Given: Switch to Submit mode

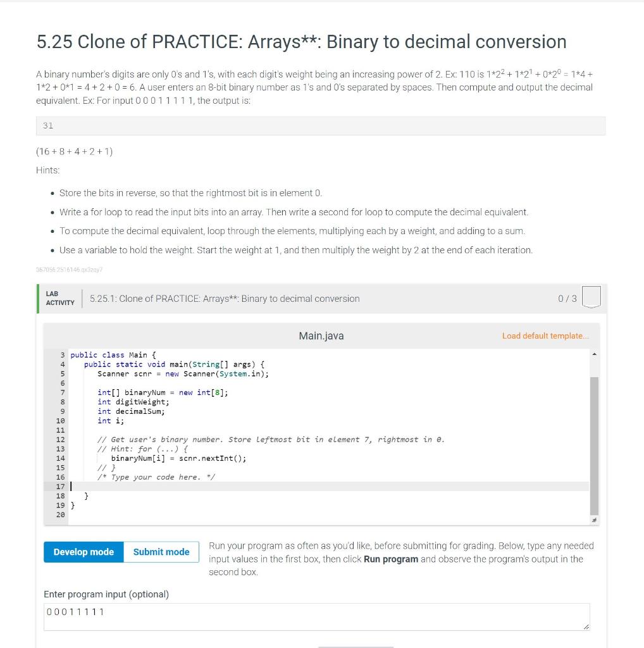Looking at the screenshot, I should 161,552.
